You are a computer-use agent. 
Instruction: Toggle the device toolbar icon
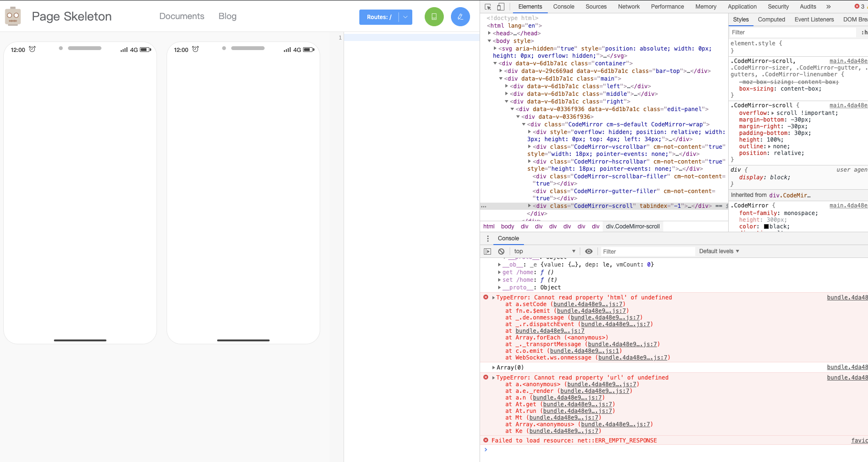tap(501, 7)
